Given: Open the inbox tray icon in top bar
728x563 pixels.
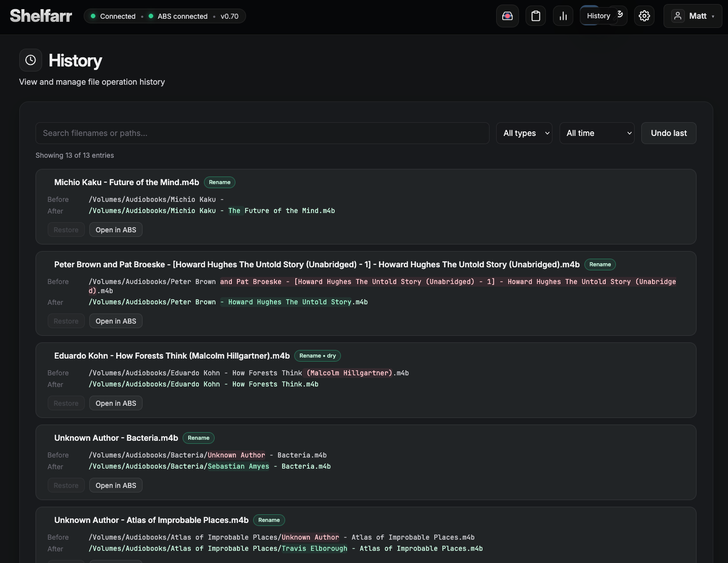Looking at the screenshot, I should pyautogui.click(x=507, y=16).
